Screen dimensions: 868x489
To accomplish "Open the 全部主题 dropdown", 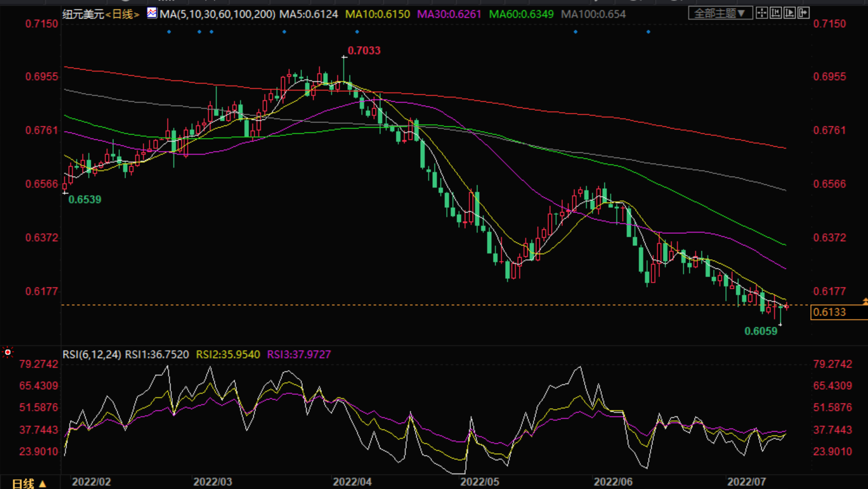I will (x=719, y=13).
